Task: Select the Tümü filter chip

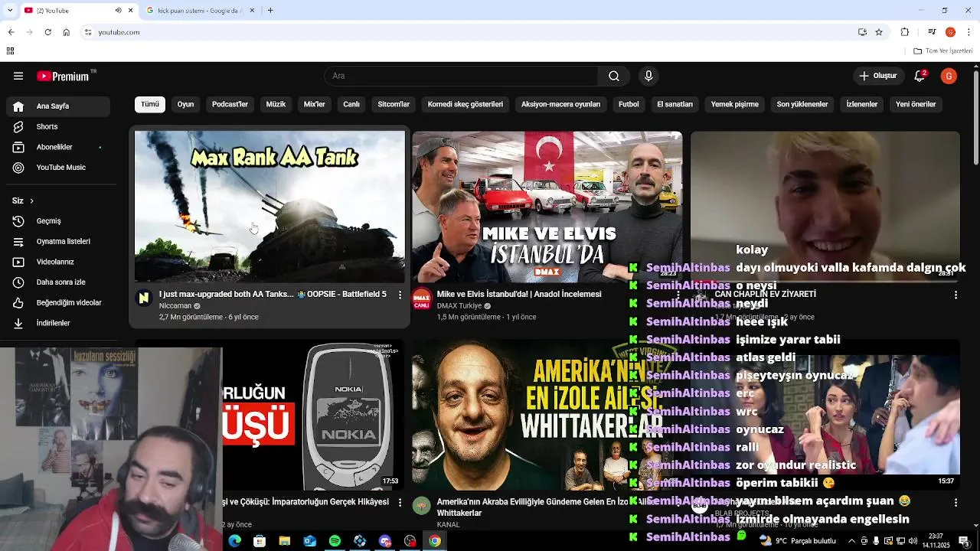Action: click(x=150, y=104)
